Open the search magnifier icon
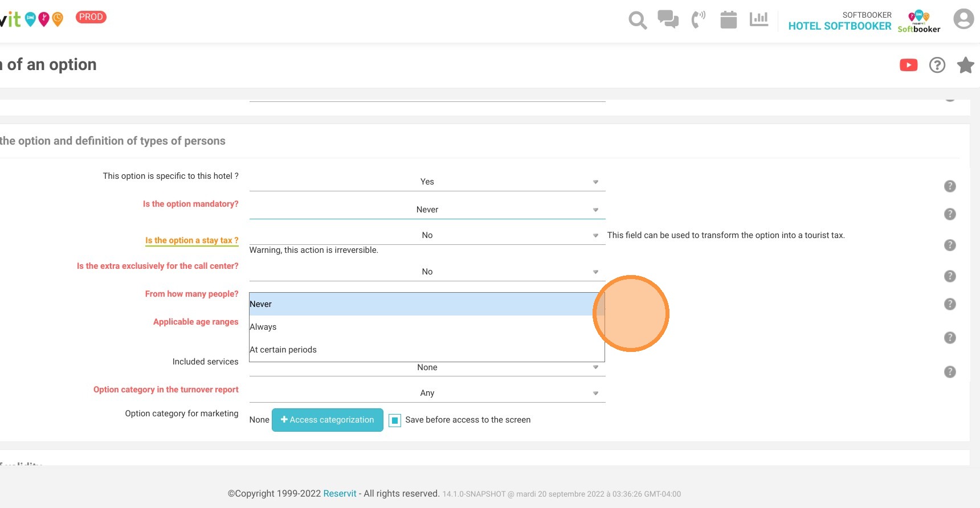Screen dimensions: 980x508 click(638, 21)
